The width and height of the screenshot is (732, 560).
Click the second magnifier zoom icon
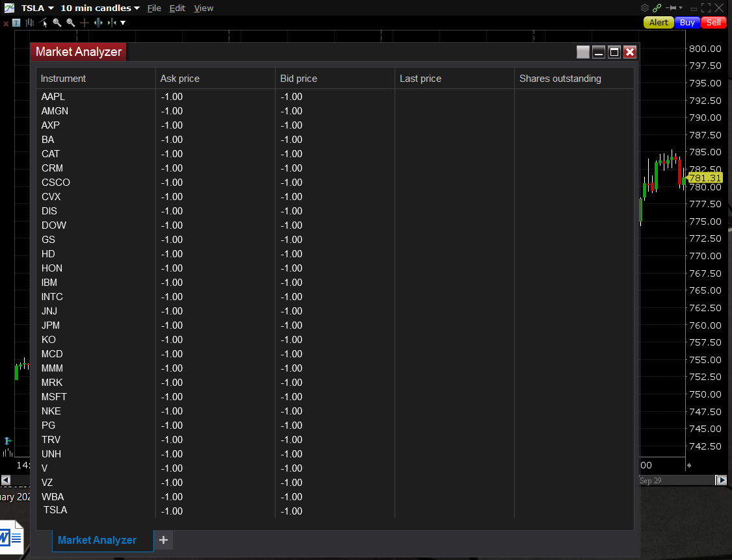70,22
